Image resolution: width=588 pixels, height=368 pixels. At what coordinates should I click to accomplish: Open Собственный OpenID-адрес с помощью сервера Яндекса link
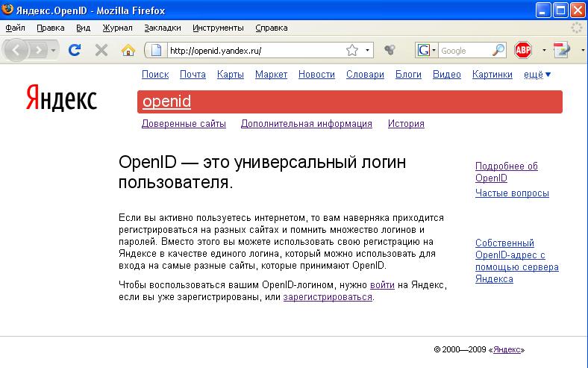point(517,261)
